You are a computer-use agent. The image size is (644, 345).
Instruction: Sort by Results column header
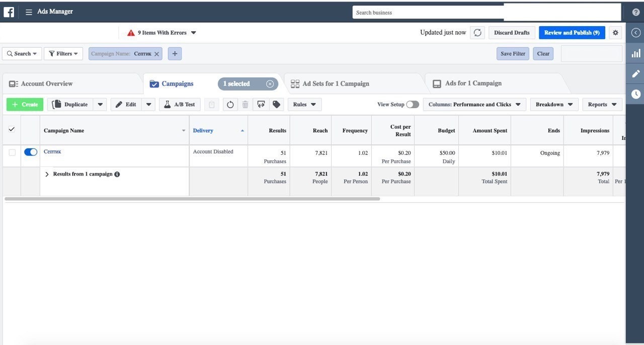(269, 131)
